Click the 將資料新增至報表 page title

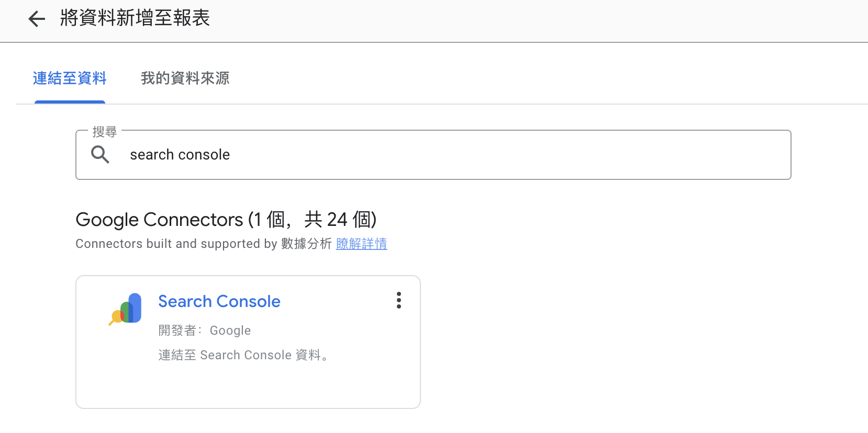coord(135,18)
